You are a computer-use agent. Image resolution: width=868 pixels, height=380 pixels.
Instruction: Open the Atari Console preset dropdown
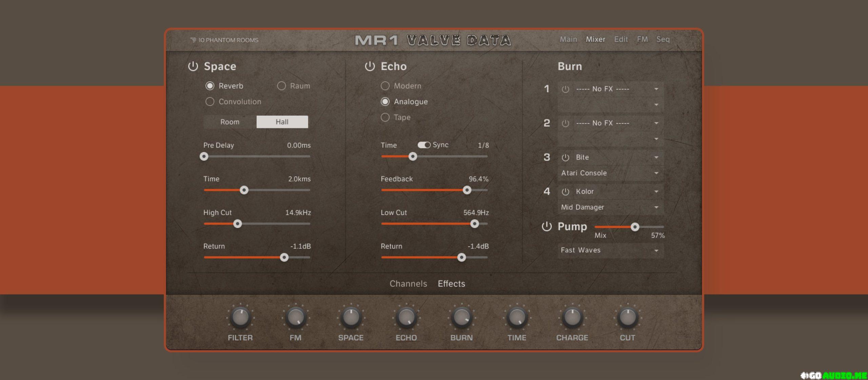pyautogui.click(x=610, y=173)
